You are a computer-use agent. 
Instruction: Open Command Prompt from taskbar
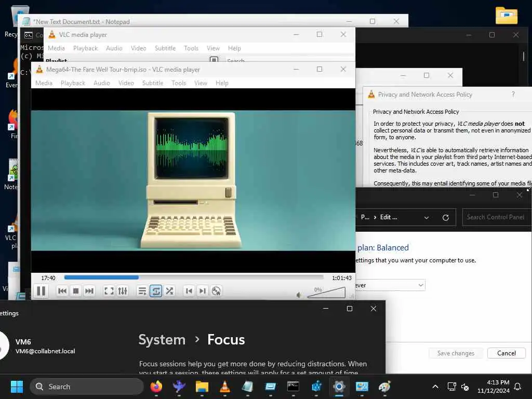coord(293,387)
